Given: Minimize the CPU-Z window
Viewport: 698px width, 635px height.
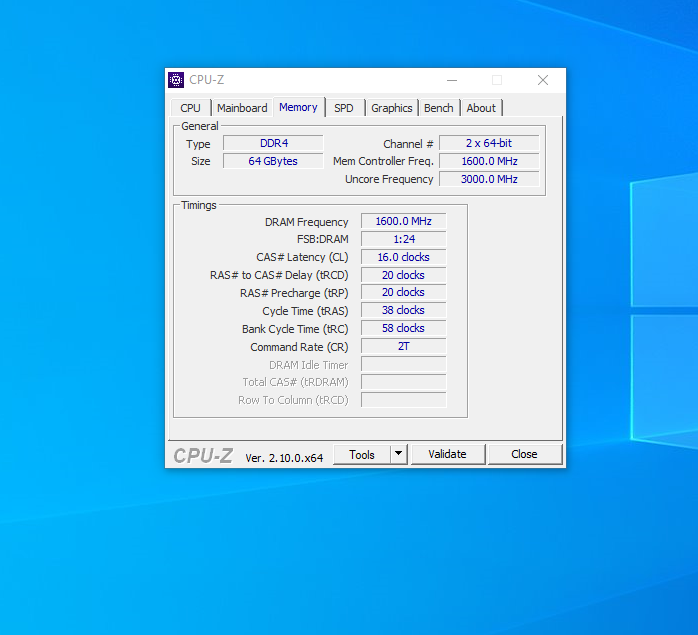Looking at the screenshot, I should pyautogui.click(x=452, y=80).
